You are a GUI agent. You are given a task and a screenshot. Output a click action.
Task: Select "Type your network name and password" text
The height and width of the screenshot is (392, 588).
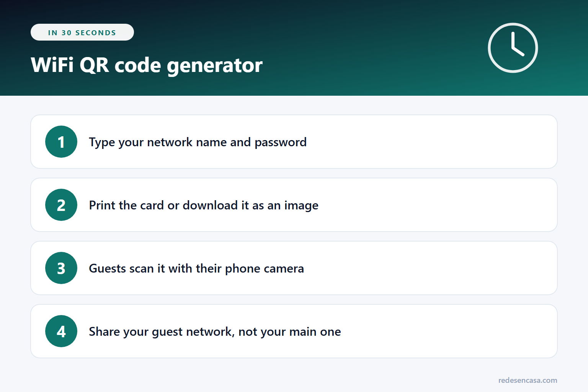coord(198,142)
